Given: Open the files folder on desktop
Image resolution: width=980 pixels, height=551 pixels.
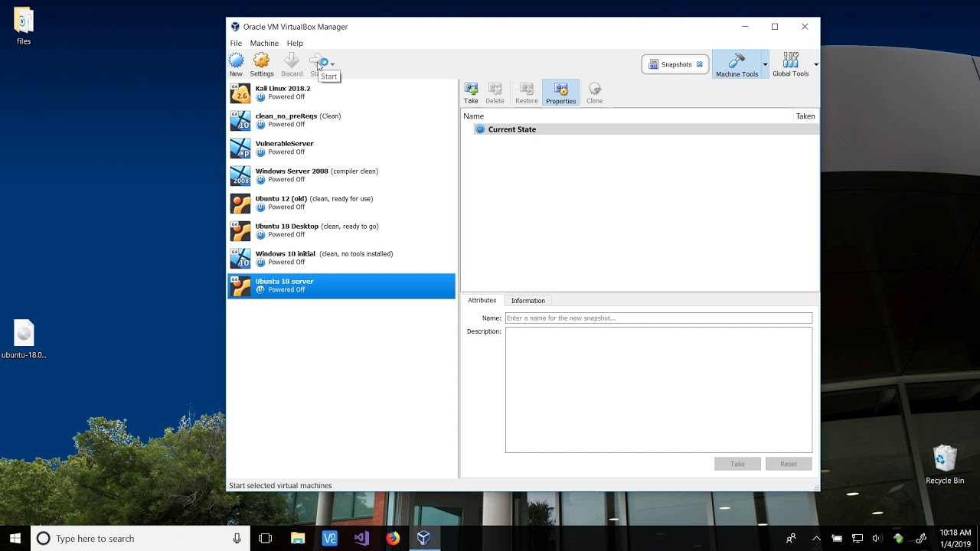Looking at the screenshot, I should click(24, 26).
